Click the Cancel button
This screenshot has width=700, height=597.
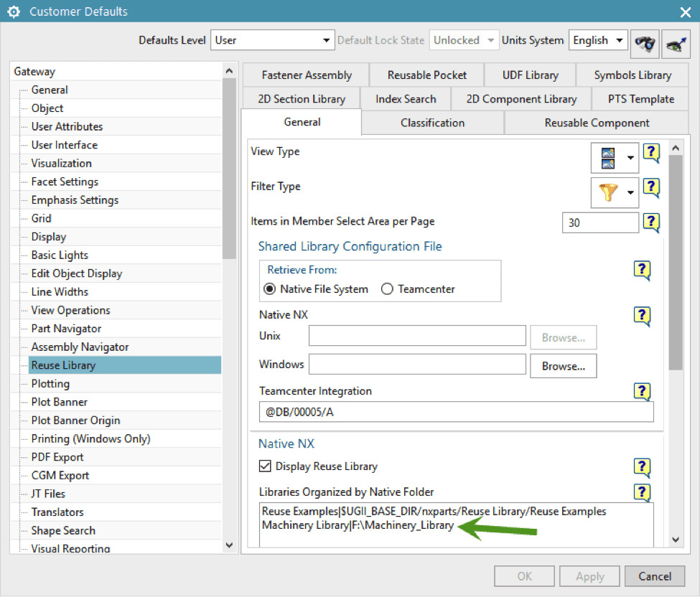pyautogui.click(x=655, y=576)
